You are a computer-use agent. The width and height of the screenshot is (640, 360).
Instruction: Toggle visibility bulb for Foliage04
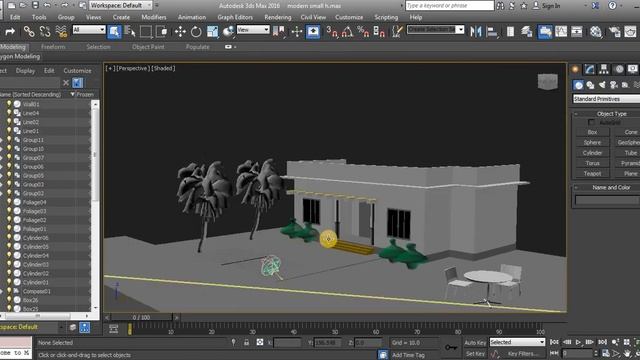pyautogui.click(x=9, y=202)
